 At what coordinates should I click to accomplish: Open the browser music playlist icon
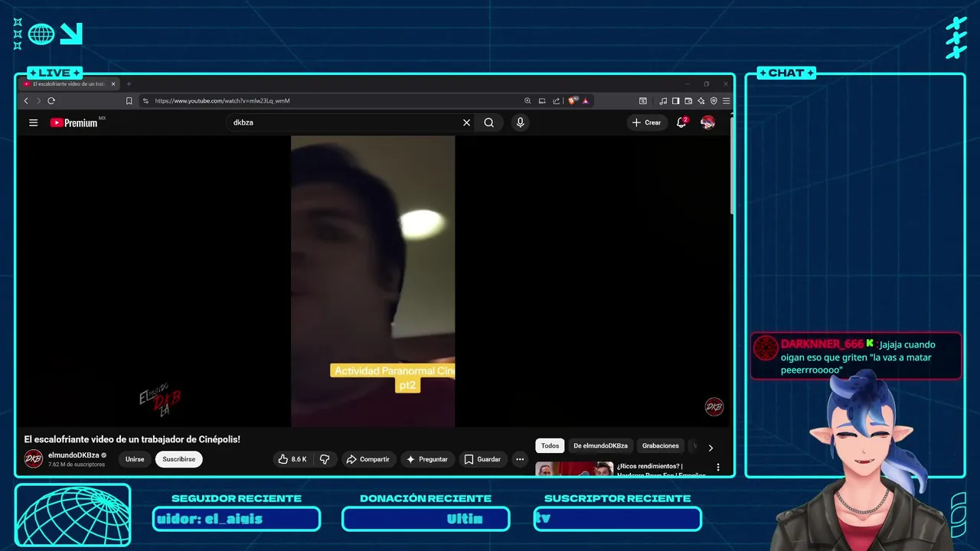(x=663, y=100)
